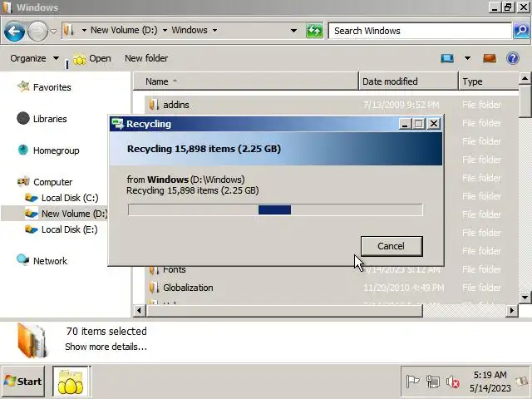The width and height of the screenshot is (532, 399).
Task: Expand the arrow after New Volume (D:)
Action: click(x=165, y=31)
